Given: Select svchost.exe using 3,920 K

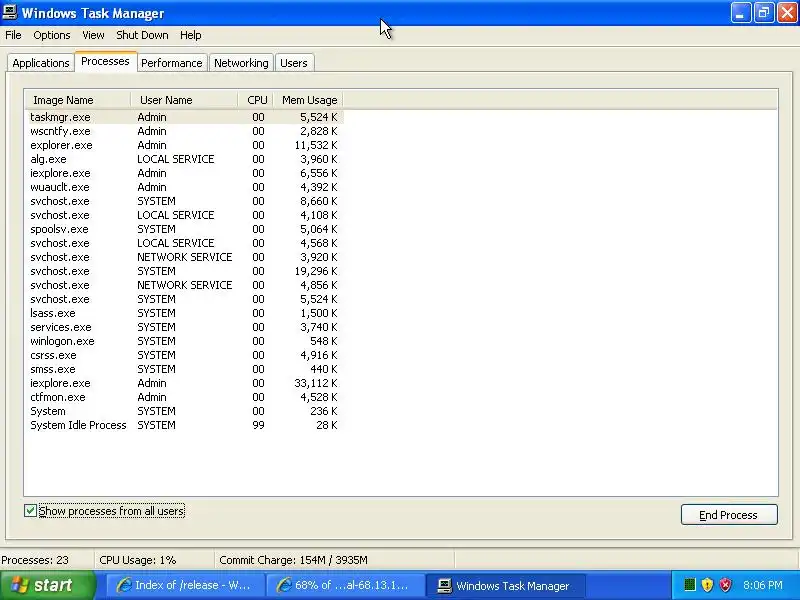Looking at the screenshot, I should point(184,257).
